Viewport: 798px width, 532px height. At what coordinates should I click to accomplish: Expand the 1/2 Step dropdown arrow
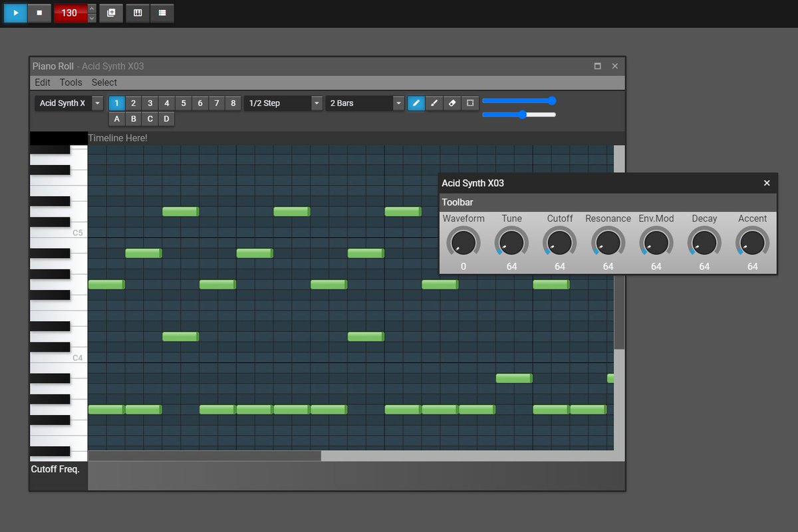coord(317,103)
